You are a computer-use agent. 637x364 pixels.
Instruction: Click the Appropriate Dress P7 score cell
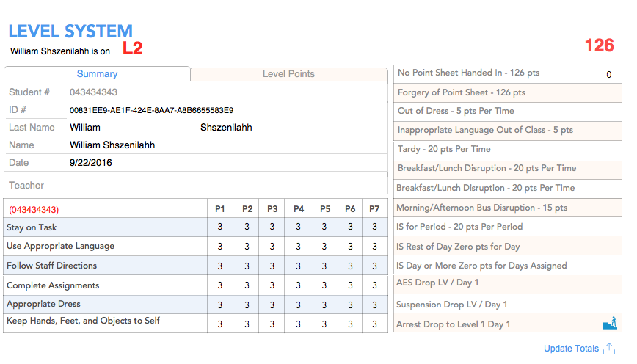coord(374,305)
